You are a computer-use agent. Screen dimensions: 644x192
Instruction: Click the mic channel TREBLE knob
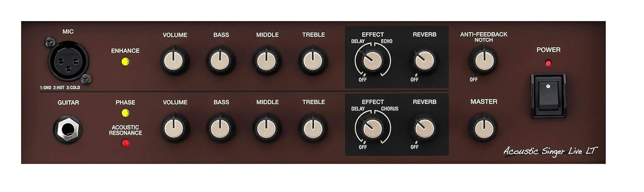coord(313,61)
